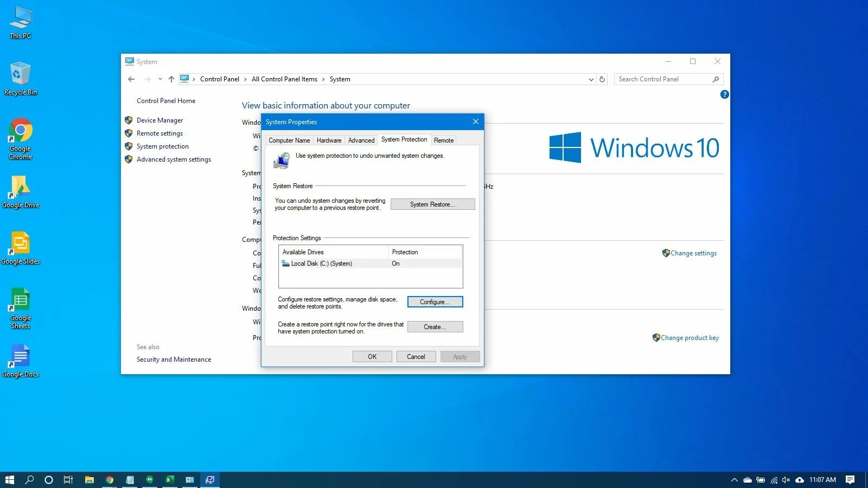This screenshot has height=488, width=868.
Task: Maximize the System window
Action: tap(693, 61)
